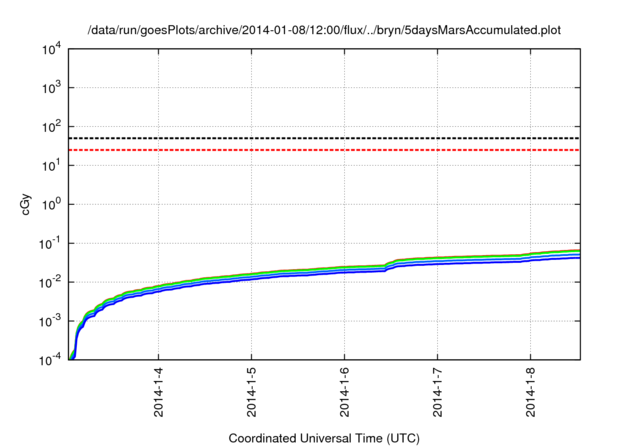The height and width of the screenshot is (448, 640).
Task: Click the 2014-1-8 date tick label
Action: click(531, 392)
